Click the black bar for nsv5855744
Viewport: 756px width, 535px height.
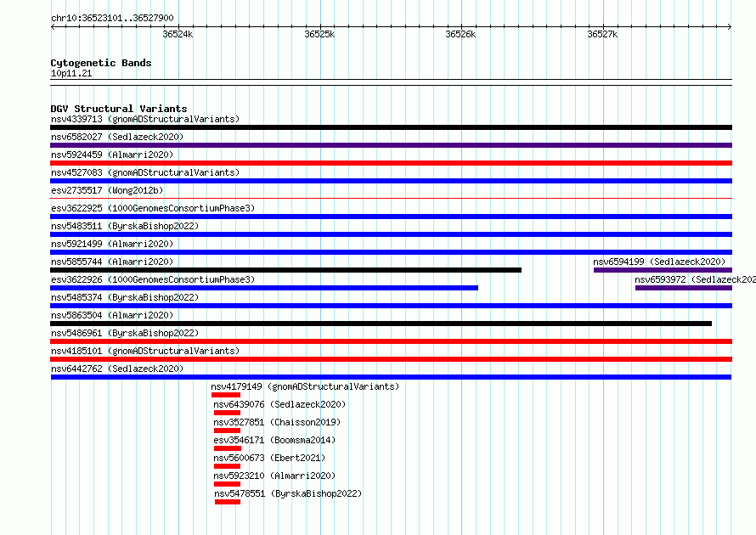286,270
